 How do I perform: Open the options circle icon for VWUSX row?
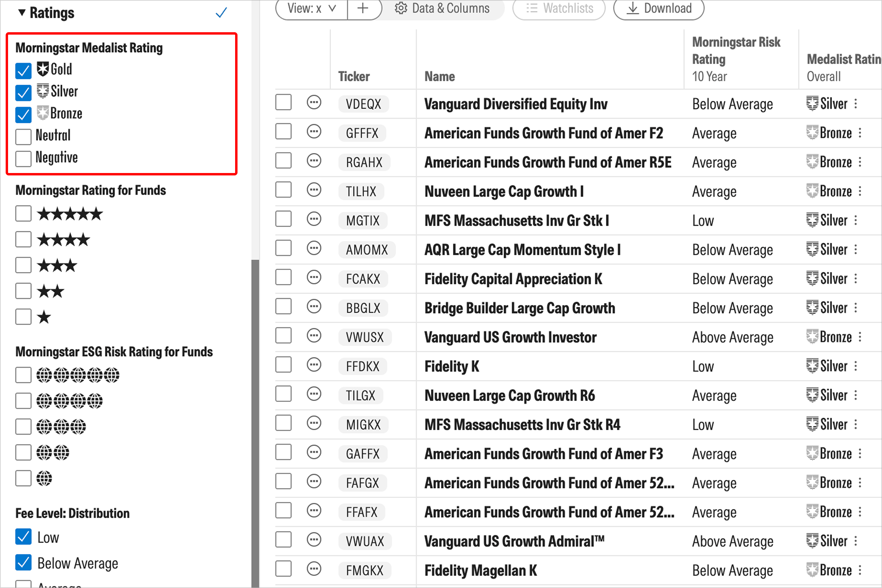(x=314, y=336)
